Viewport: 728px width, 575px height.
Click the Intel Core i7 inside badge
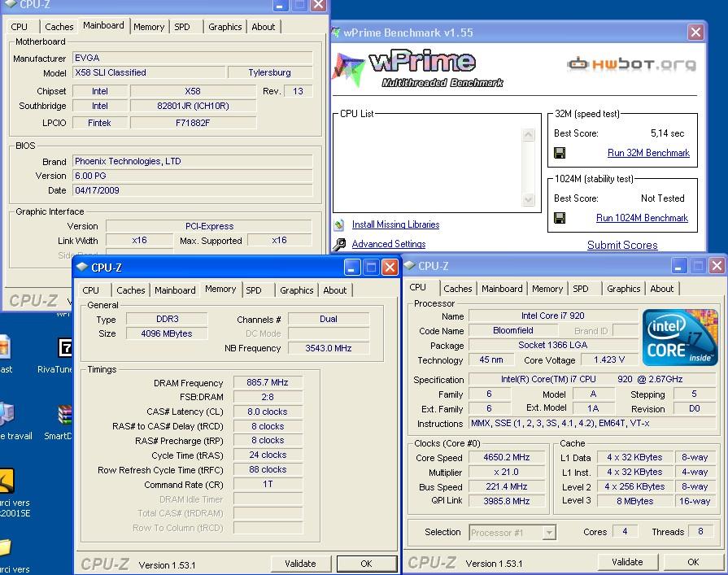pos(681,338)
